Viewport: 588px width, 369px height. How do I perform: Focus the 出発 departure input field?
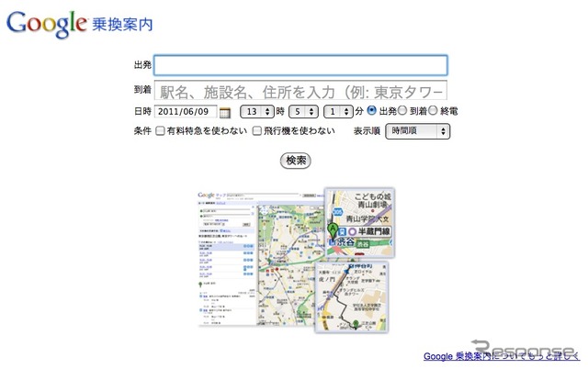300,65
